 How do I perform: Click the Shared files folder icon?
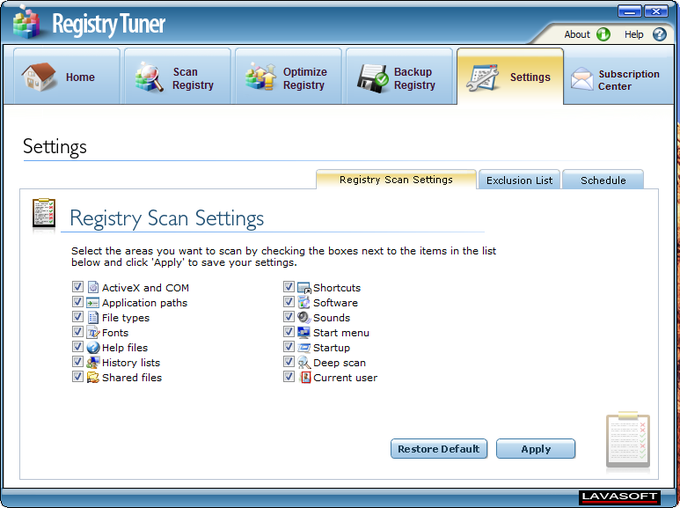click(93, 377)
